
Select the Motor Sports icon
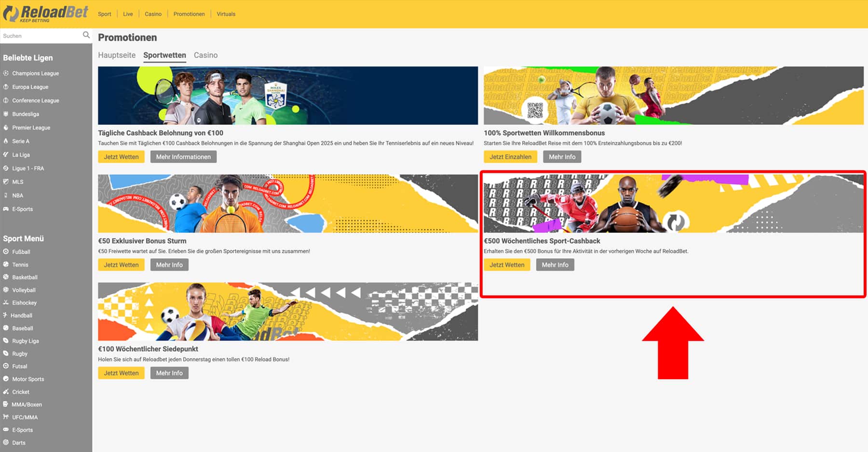(6, 379)
